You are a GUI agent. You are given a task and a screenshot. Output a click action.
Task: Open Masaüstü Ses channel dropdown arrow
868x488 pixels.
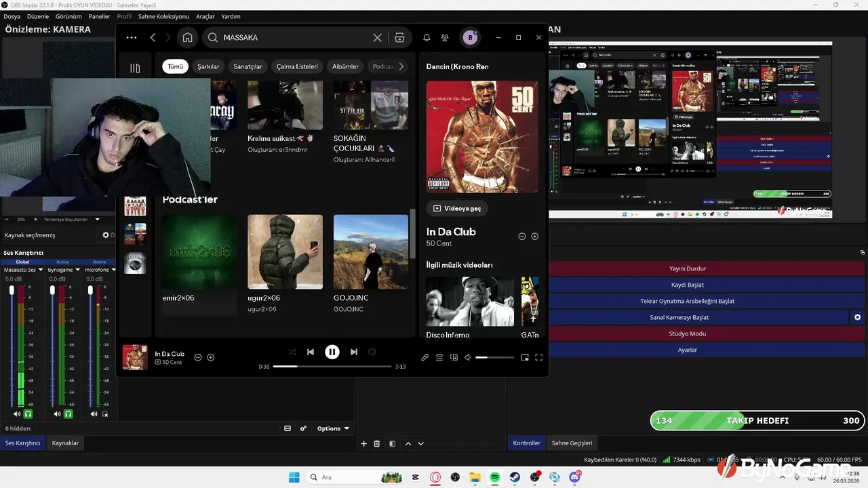[41, 270]
